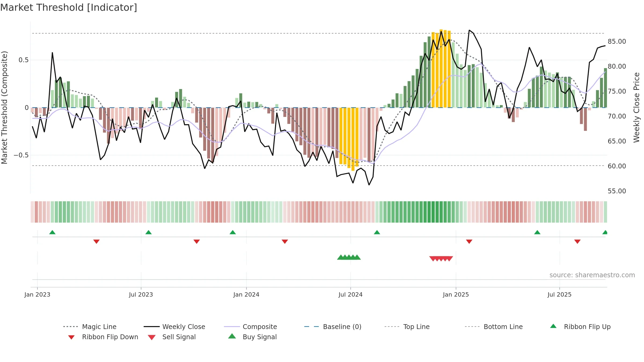Image resolution: width=644 pixels, height=362 pixels.
Task: Click the −0.5 composite axis label
Action: [x=21, y=155]
